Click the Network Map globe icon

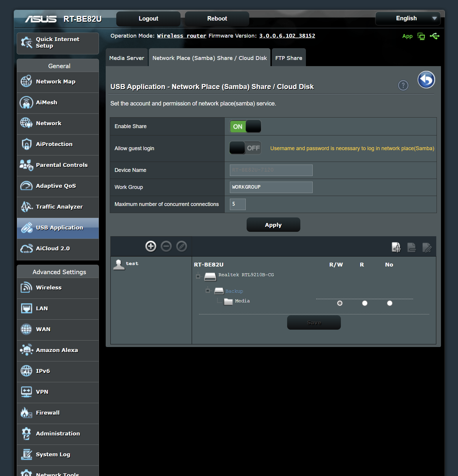(26, 81)
